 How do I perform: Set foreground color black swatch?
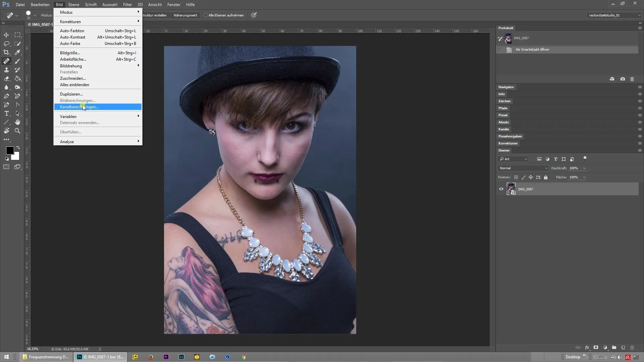click(x=9, y=150)
